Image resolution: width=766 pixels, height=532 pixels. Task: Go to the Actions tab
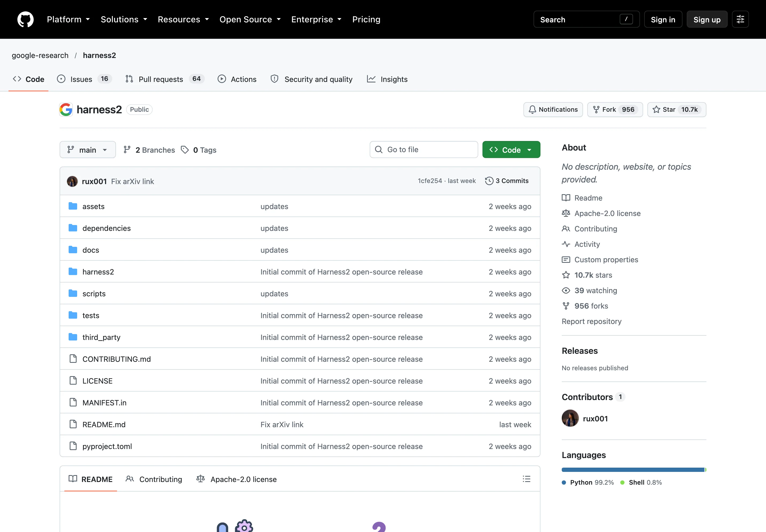point(237,79)
